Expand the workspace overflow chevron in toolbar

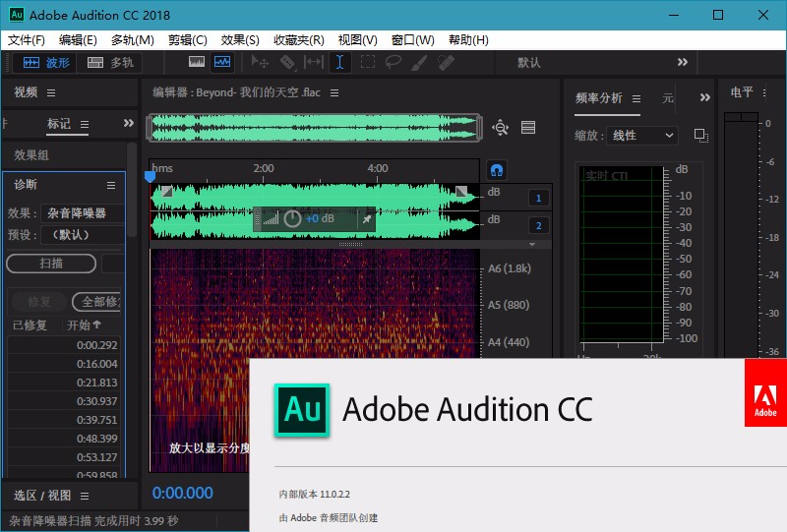point(682,62)
